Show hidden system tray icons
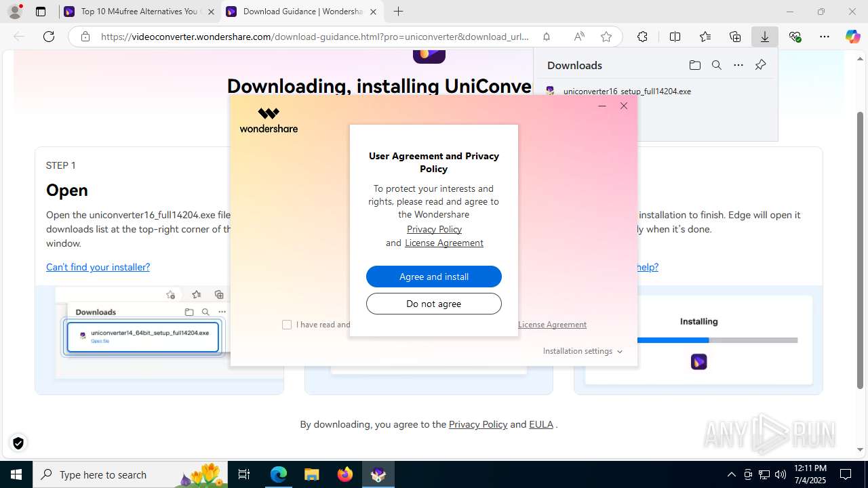 point(731,474)
